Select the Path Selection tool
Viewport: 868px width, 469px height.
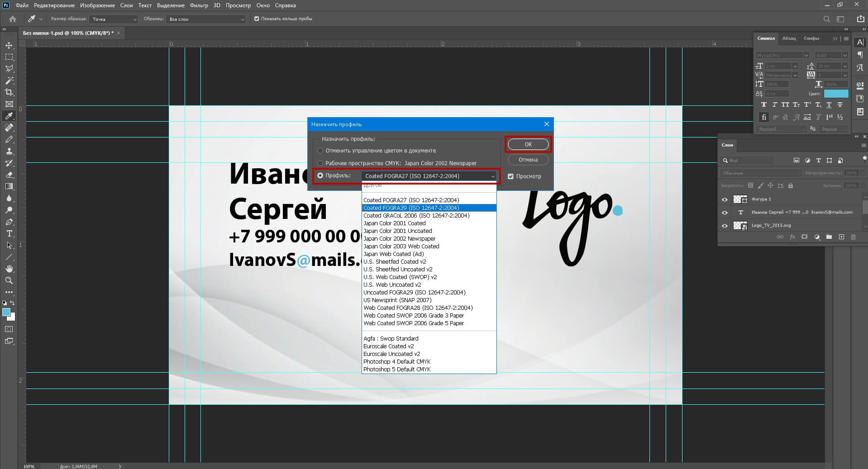[x=9, y=245]
